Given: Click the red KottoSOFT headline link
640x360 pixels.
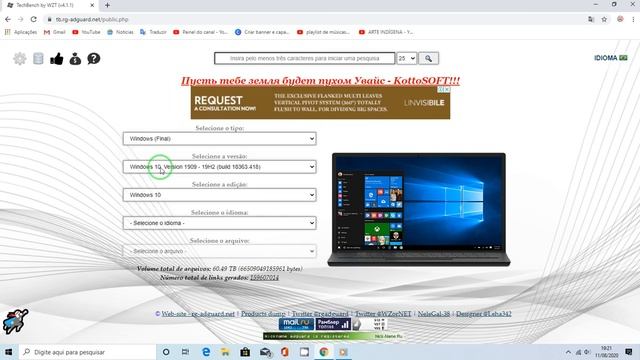Looking at the screenshot, I should coord(320,81).
